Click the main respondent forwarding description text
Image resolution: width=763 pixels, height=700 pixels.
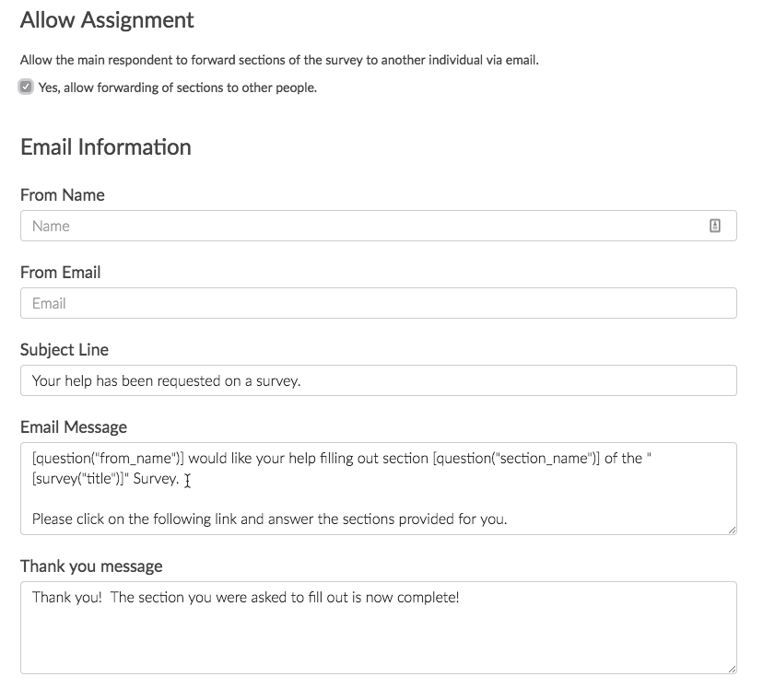click(x=279, y=61)
